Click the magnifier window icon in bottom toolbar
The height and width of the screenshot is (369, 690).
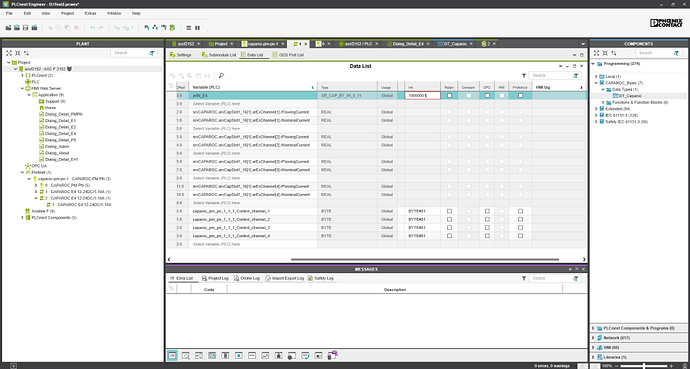[186, 355]
